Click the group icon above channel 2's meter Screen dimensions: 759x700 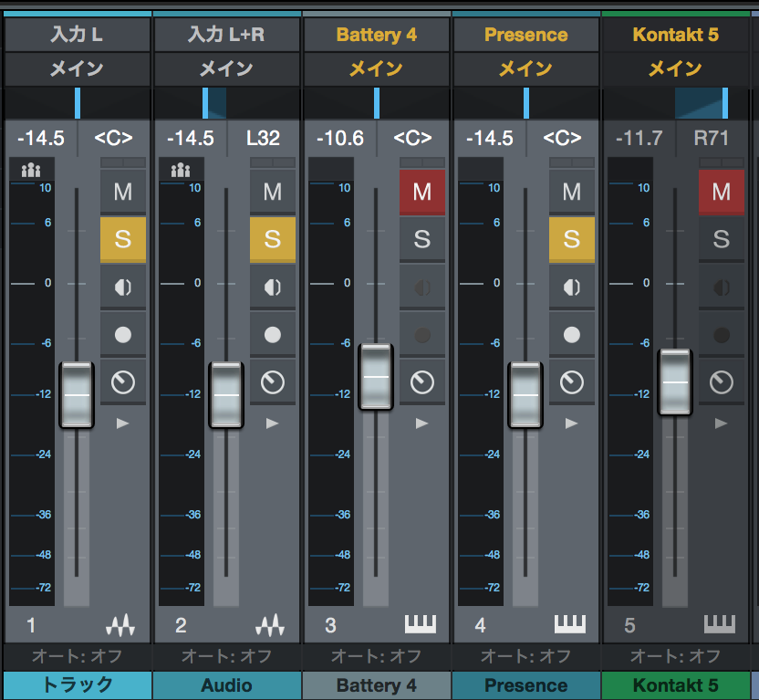(x=181, y=170)
